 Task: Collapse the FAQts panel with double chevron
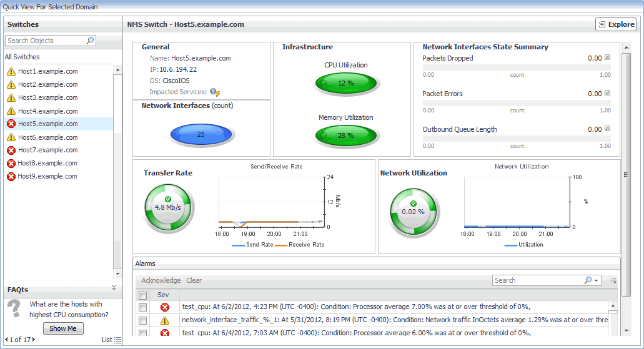coord(114,288)
